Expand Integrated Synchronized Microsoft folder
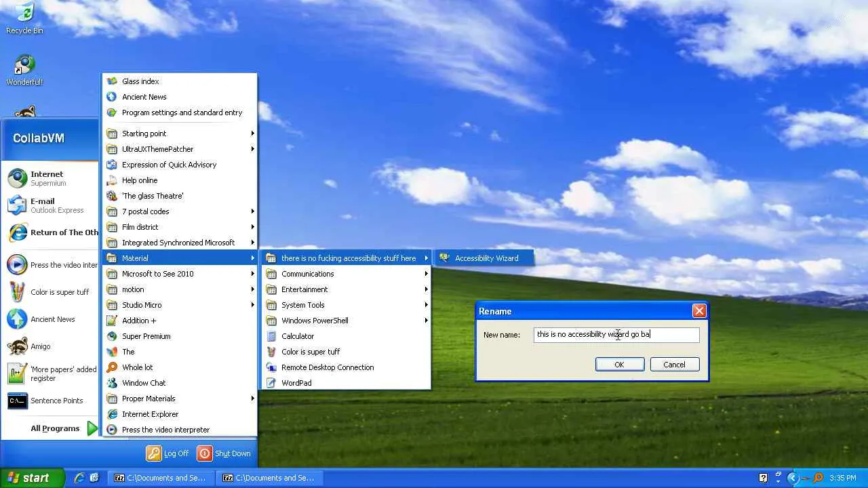This screenshot has width=868, height=488. coord(180,243)
